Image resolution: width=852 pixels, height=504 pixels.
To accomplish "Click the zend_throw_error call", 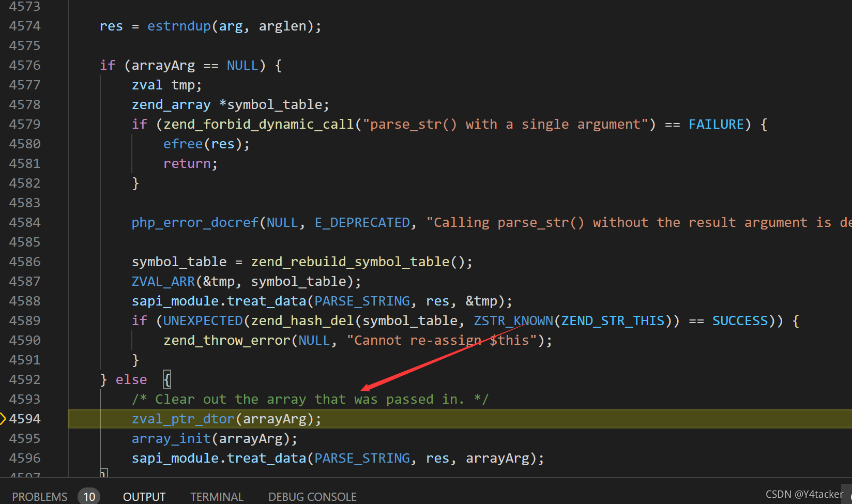I will pos(227,341).
